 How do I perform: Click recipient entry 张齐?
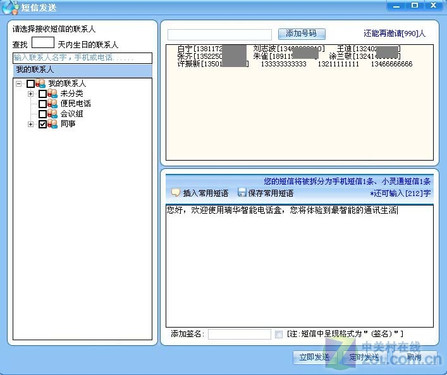211,56
